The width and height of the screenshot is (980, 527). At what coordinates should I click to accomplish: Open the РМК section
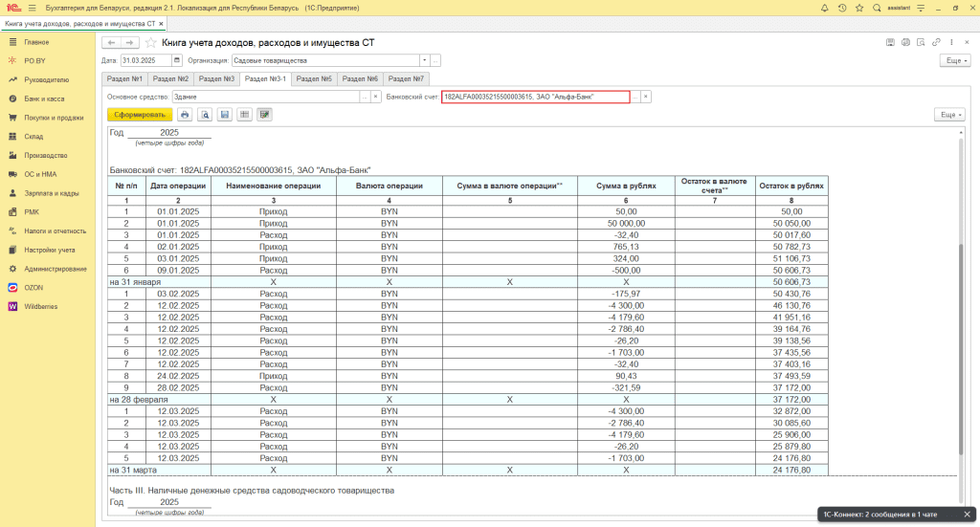[x=32, y=212]
